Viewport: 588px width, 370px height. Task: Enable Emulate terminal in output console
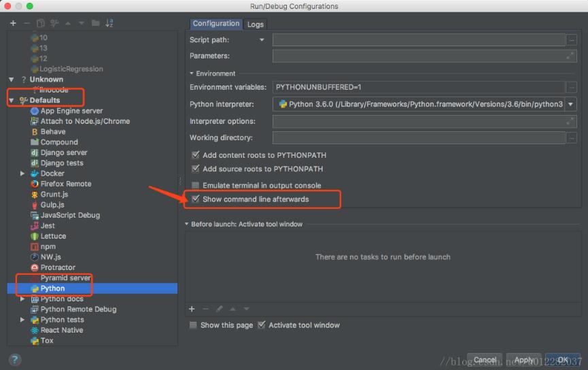click(x=195, y=185)
